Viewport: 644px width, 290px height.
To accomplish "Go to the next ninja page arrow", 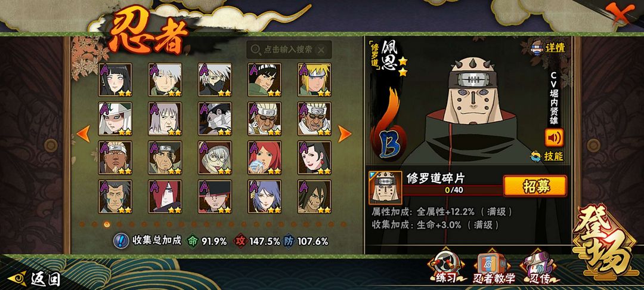I will click(x=344, y=134).
